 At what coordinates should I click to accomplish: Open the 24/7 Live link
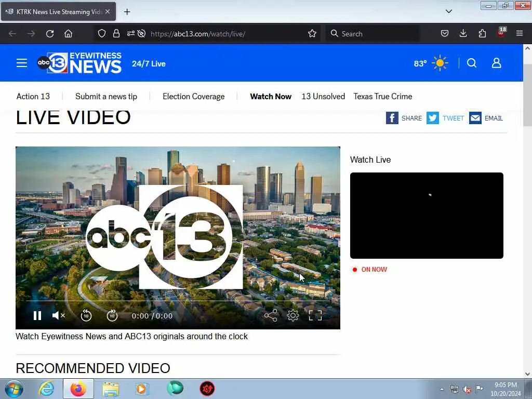[x=149, y=64]
